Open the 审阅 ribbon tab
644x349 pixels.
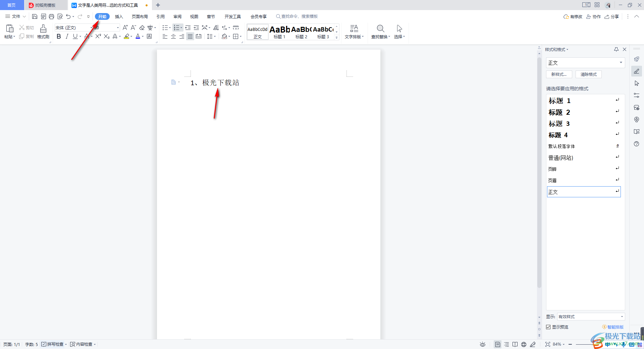pyautogui.click(x=177, y=16)
